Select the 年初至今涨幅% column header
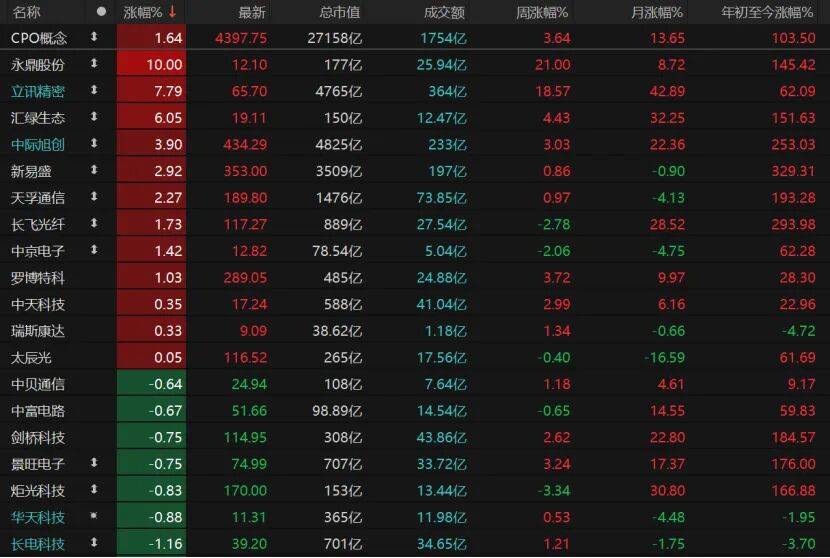Image resolution: width=830 pixels, height=558 pixels. (768, 12)
